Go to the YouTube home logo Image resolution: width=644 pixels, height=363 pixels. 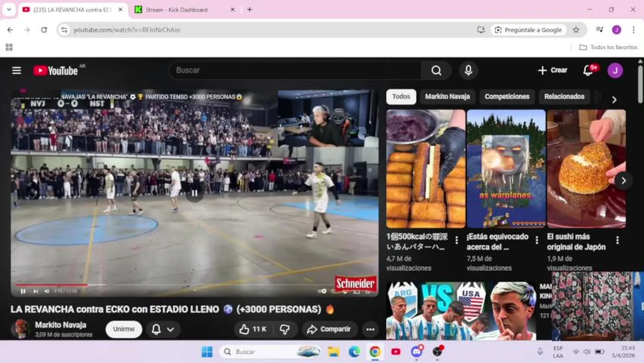point(56,71)
